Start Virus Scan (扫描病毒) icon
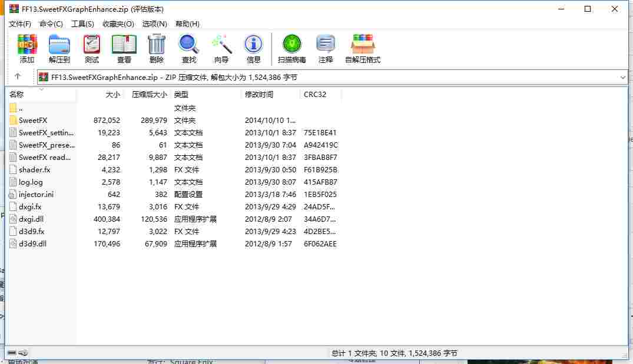 pyautogui.click(x=292, y=44)
